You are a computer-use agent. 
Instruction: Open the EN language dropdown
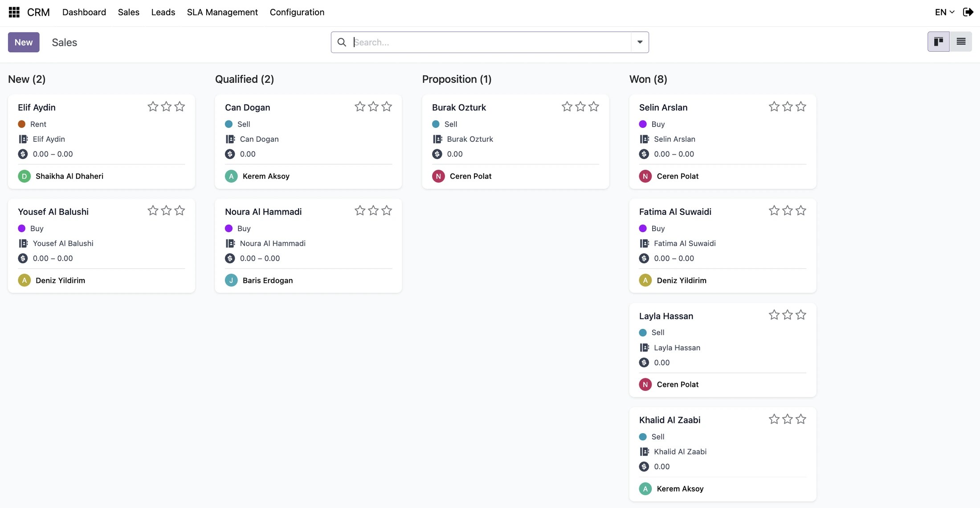(x=945, y=12)
